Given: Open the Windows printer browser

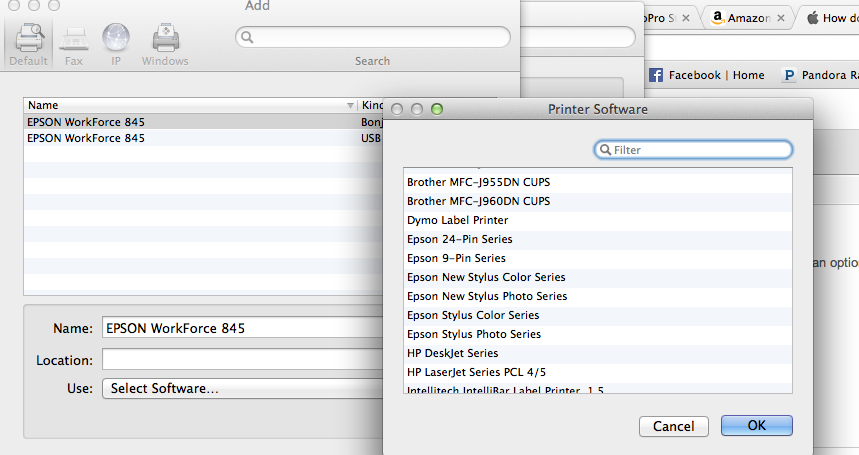Looking at the screenshot, I should point(165,44).
